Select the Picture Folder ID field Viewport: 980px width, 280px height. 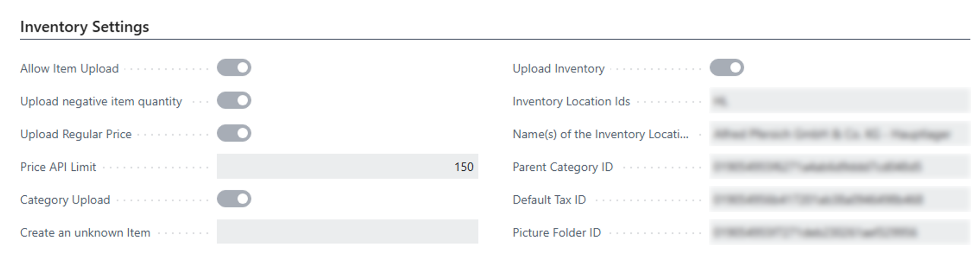(840, 232)
